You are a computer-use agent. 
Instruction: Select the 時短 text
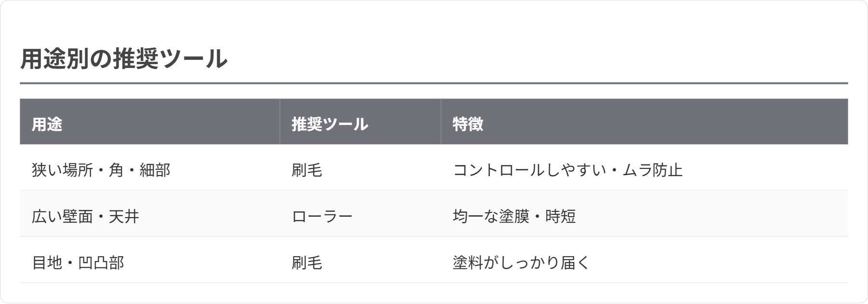[560, 217]
